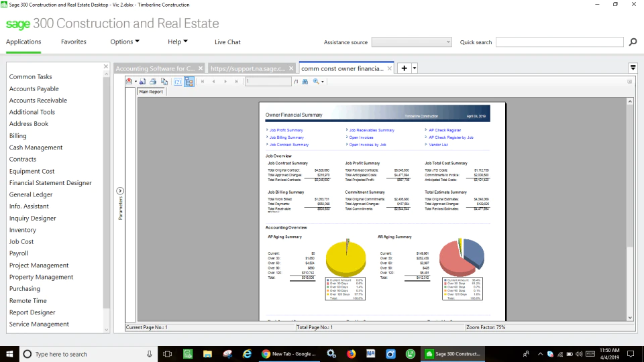Toggle the parameter panel button
The height and width of the screenshot is (362, 644).
177,82
